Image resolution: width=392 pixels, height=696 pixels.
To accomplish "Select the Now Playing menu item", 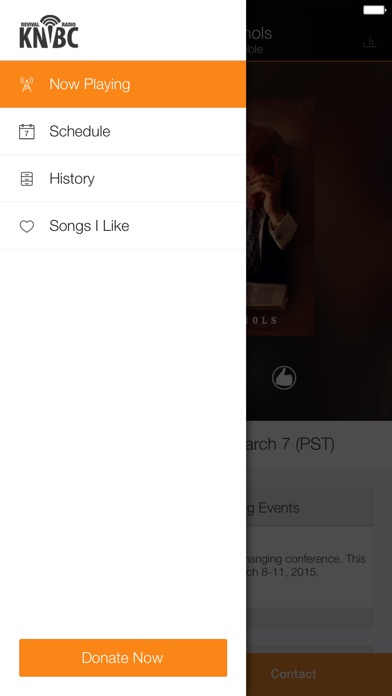I will pyautogui.click(x=123, y=84).
